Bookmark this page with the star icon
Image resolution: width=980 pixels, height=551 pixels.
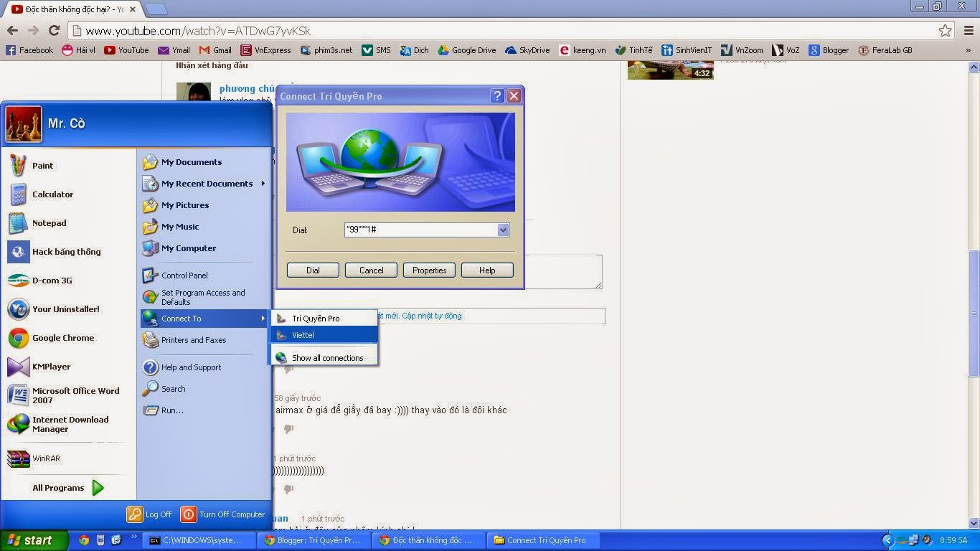point(945,31)
